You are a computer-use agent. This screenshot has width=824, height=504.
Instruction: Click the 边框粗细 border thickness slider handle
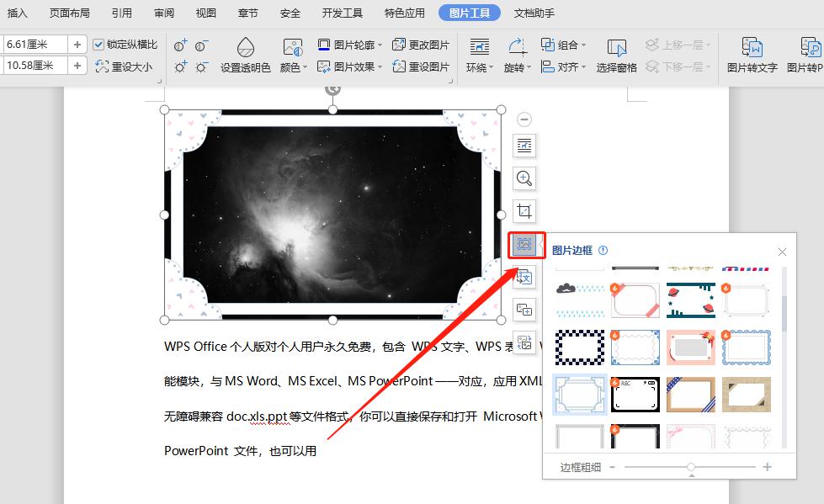[691, 467]
